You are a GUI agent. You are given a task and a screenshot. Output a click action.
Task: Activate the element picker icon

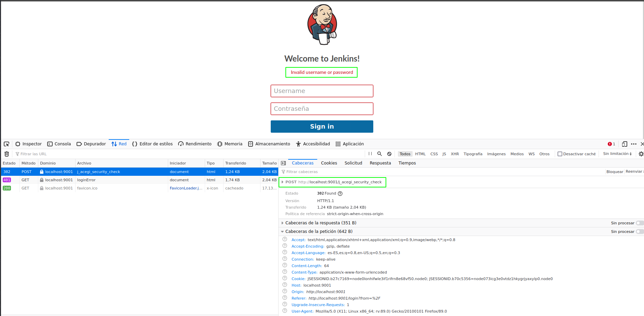tap(6, 144)
